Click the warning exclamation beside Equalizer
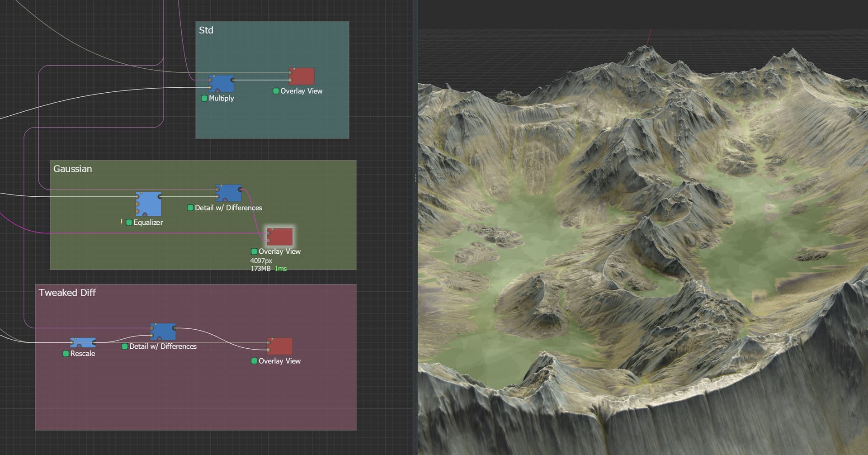868x455 pixels. click(x=121, y=222)
